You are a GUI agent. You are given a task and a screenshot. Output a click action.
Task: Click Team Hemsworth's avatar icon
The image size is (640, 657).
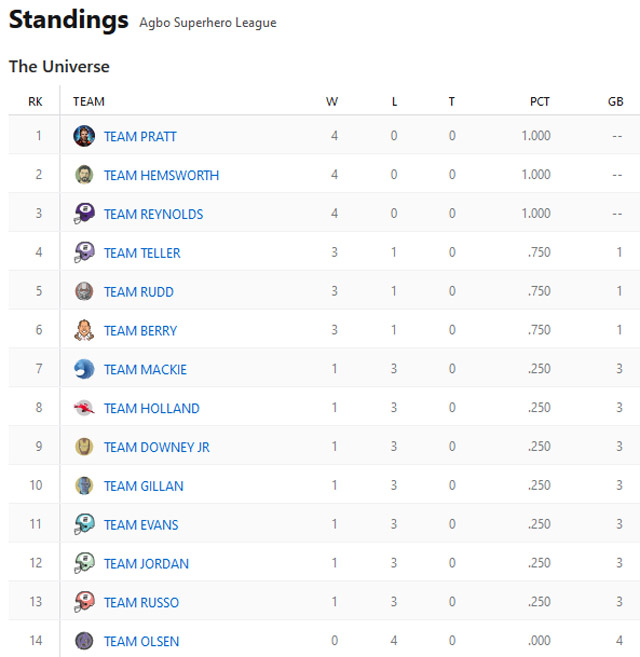point(84,175)
